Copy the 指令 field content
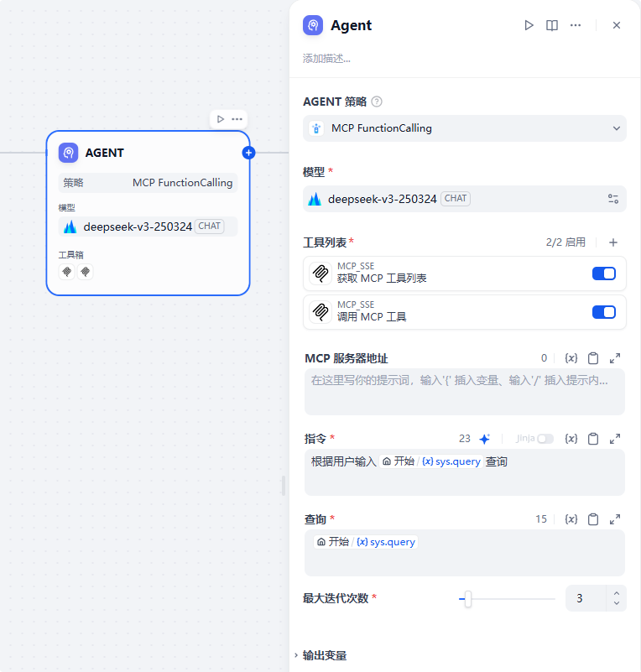Viewport: 641px width, 672px height. pyautogui.click(x=593, y=439)
